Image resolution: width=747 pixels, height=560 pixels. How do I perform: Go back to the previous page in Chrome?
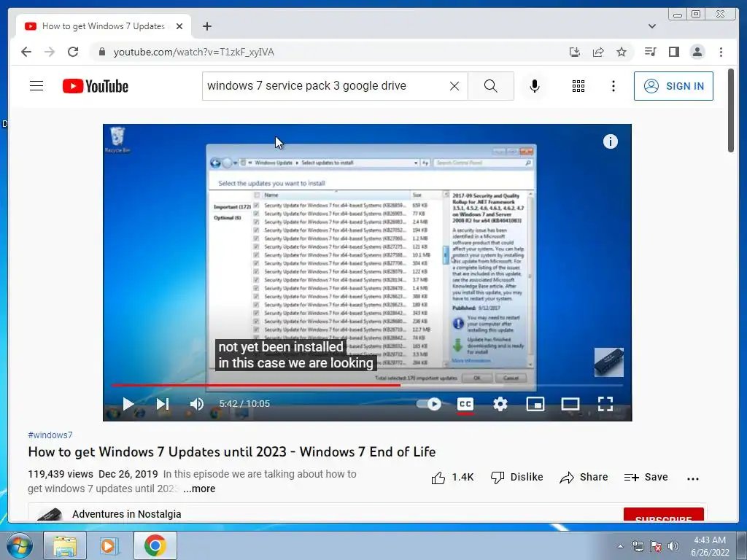pyautogui.click(x=26, y=52)
